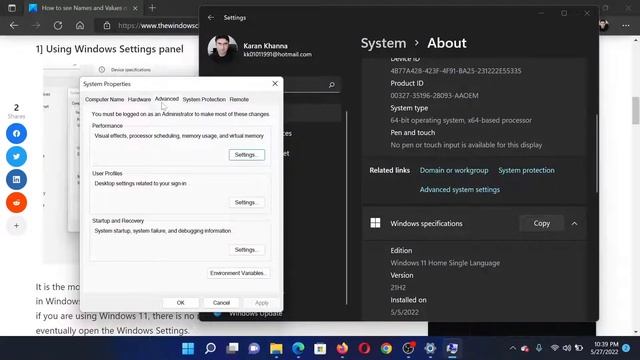Launch Opera from the taskbar
This screenshot has width=640, height=360.
pyautogui.click(x=364, y=348)
